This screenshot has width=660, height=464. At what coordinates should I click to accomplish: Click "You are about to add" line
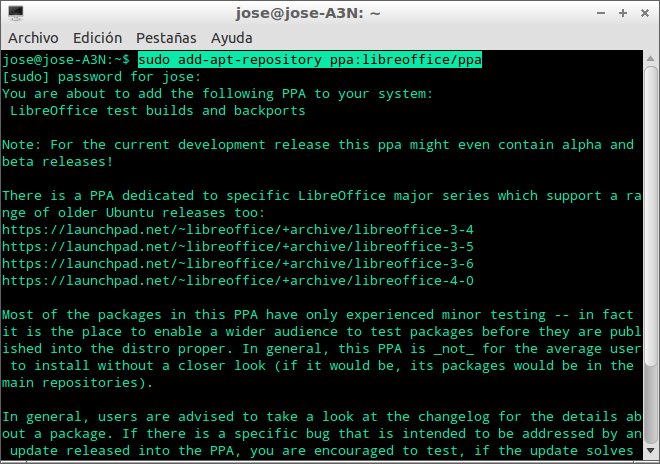(217, 94)
